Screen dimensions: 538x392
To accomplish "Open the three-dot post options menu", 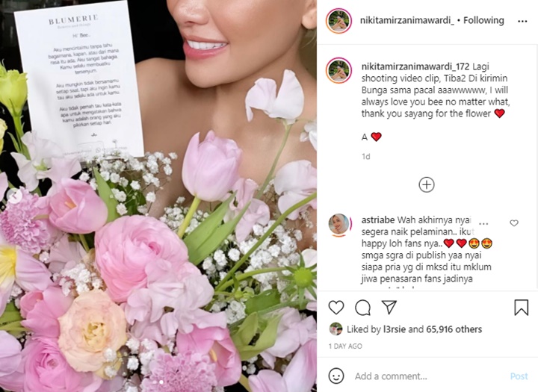I will coord(522,21).
